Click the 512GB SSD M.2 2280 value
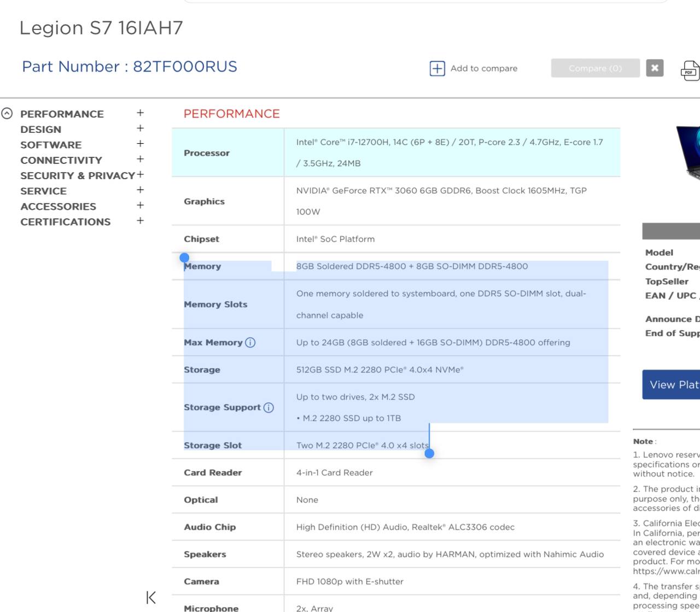Screen dimensions: 700x612 pyautogui.click(x=380, y=370)
